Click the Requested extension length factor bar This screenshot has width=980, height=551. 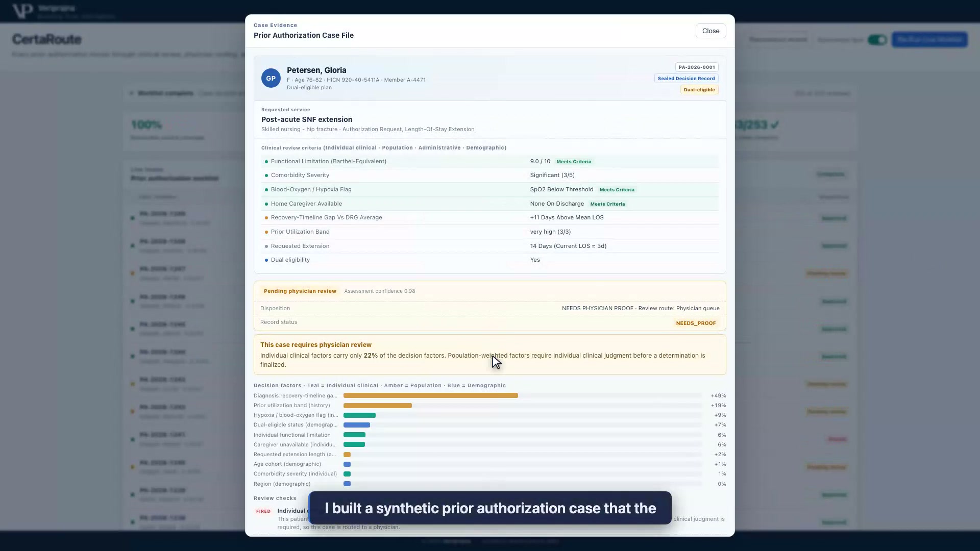347,455
